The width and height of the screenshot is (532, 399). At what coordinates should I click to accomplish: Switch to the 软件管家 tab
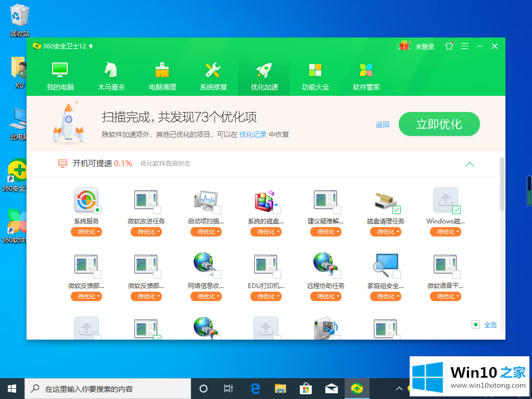pyautogui.click(x=366, y=77)
